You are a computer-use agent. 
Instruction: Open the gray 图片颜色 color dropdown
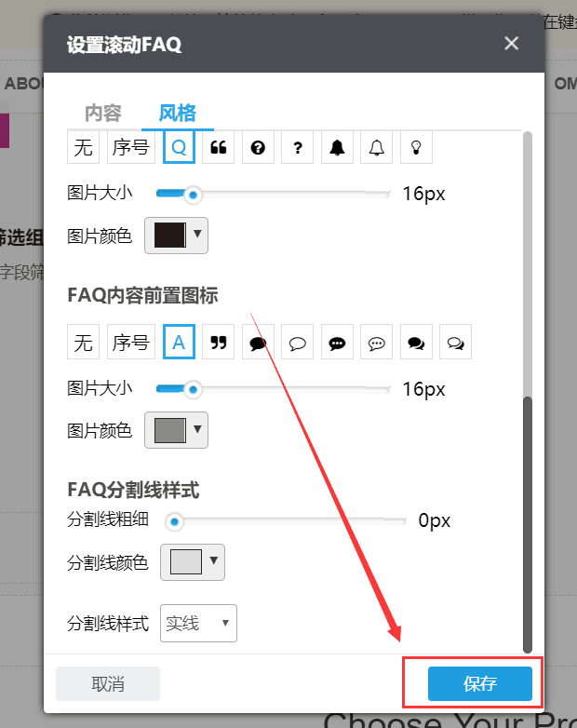176,430
